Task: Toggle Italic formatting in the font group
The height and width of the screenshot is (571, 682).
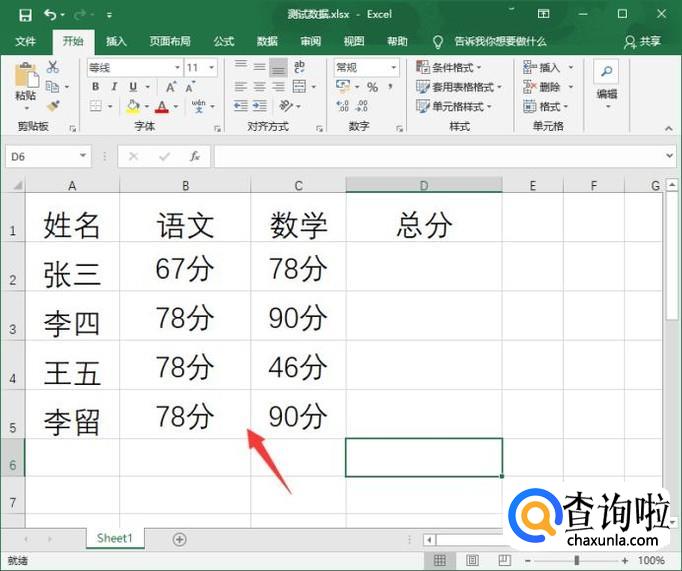Action: pos(114,87)
